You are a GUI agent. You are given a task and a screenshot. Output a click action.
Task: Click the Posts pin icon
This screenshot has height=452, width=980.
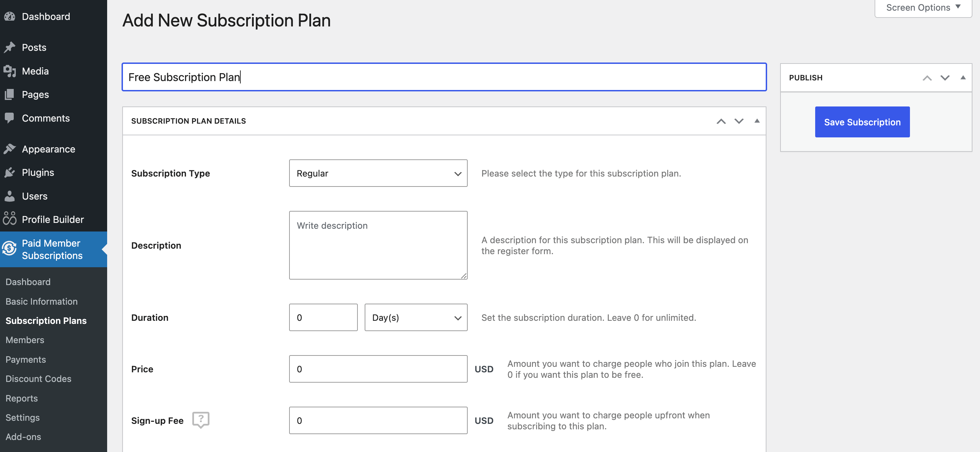tap(10, 47)
